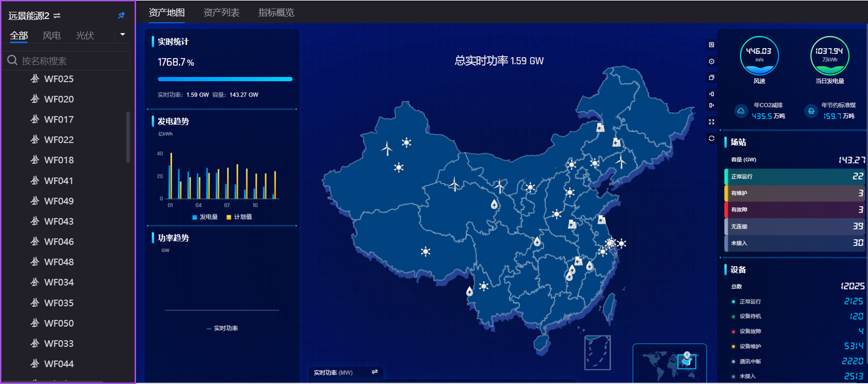Click the edit note icon on map toolbar

[x=711, y=45]
